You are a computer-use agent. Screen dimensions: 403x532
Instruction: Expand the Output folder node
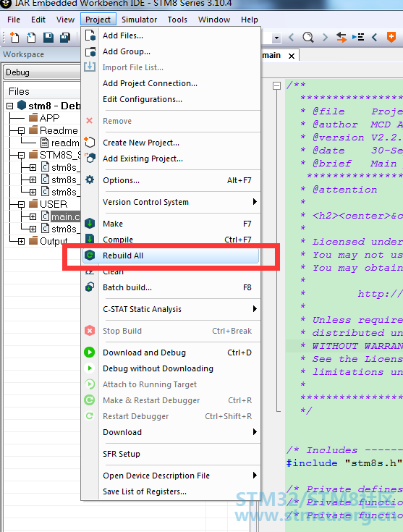22,241
